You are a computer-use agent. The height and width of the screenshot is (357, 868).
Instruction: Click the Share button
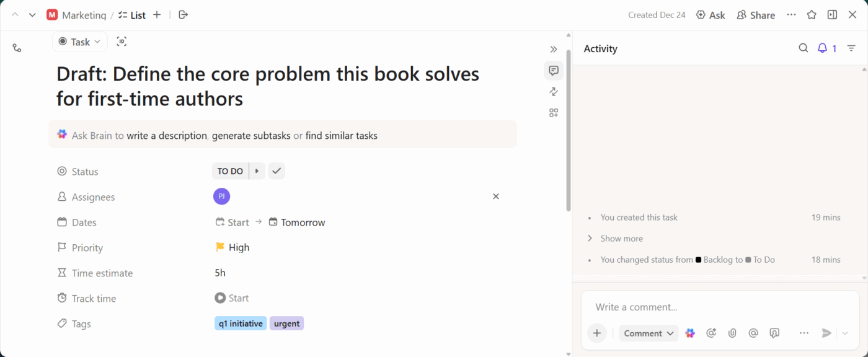click(x=756, y=14)
